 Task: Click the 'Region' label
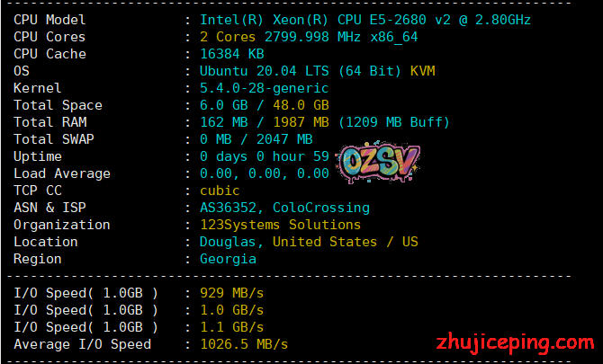click(x=37, y=259)
